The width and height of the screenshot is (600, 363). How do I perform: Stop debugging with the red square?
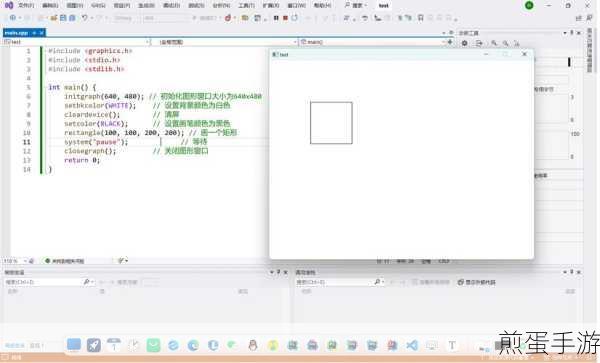coord(285,18)
